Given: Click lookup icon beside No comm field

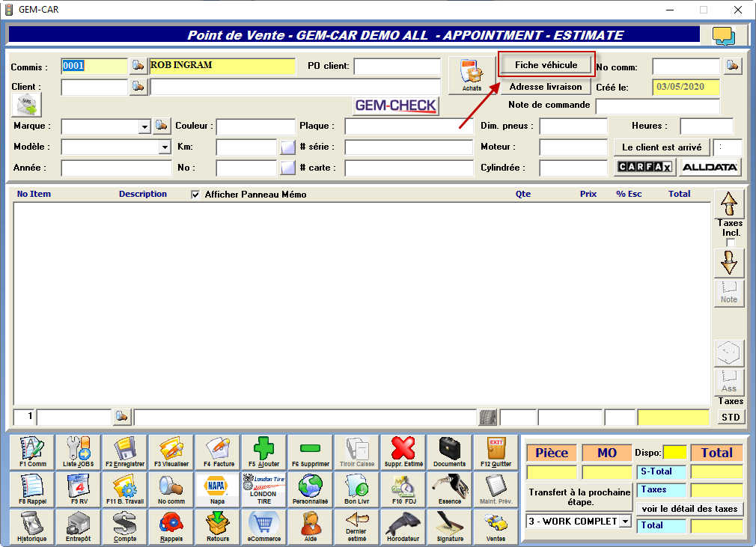Looking at the screenshot, I should [x=732, y=66].
